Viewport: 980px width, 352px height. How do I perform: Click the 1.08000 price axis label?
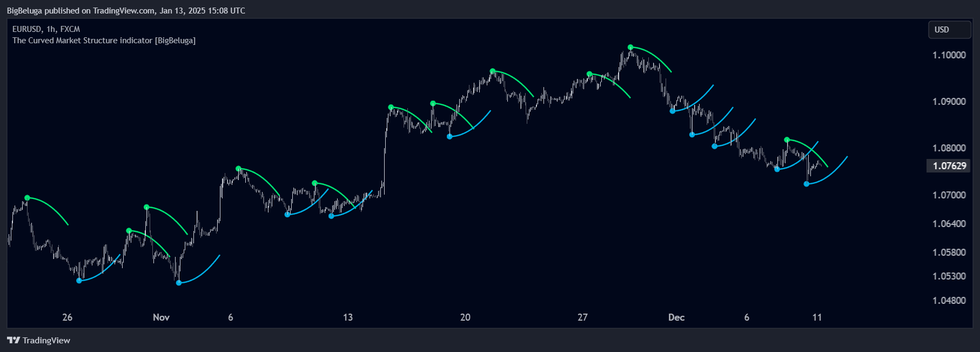(x=949, y=148)
